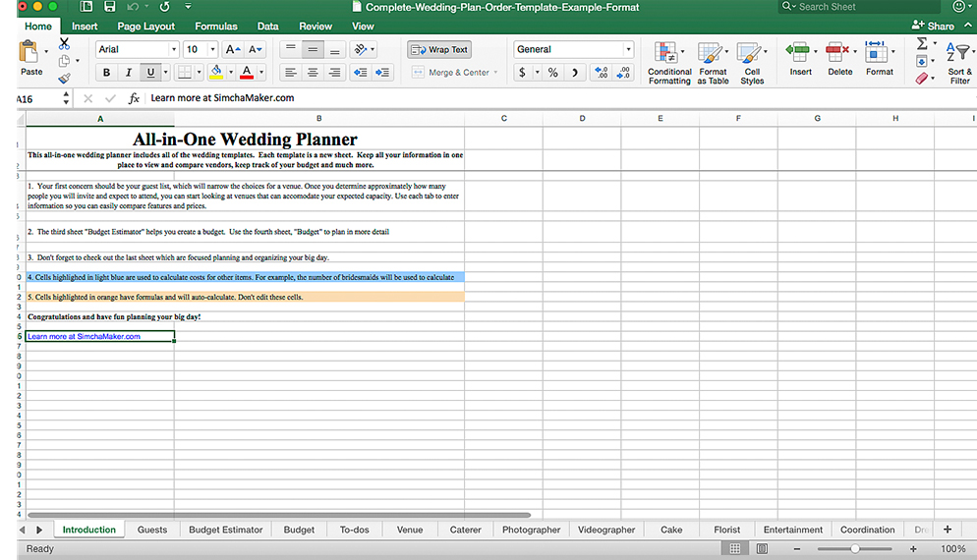
Task: Click AutoSum sigma icon
Action: 922,43
